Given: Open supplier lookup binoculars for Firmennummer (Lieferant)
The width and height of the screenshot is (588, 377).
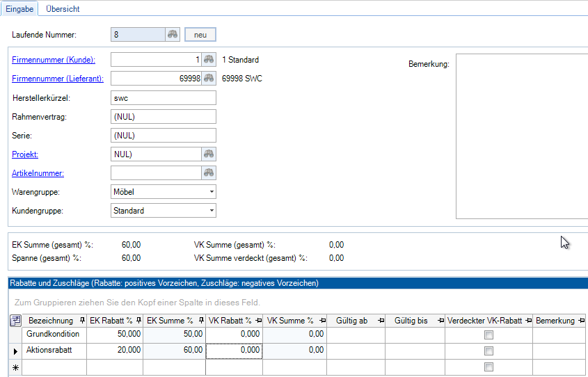Looking at the screenshot, I should pos(208,79).
